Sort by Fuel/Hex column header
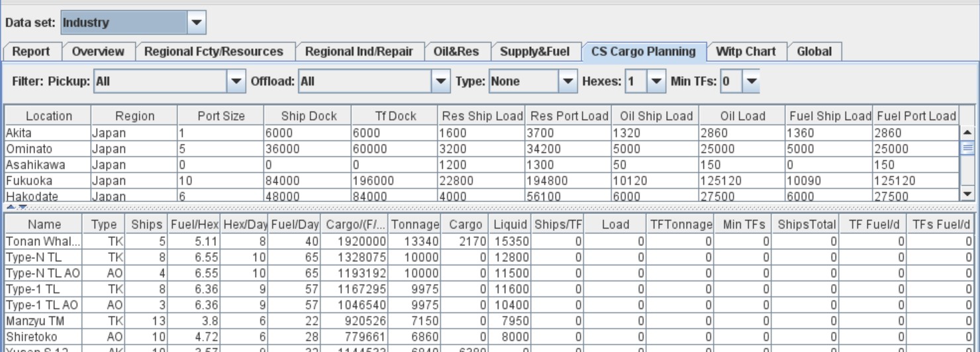This screenshot has height=352, width=980. coord(195,225)
